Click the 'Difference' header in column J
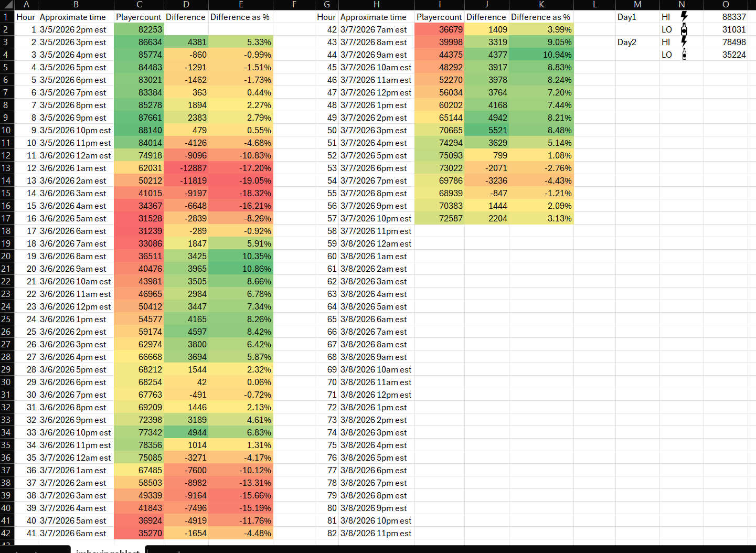Image resolution: width=756 pixels, height=553 pixels. 486,17
